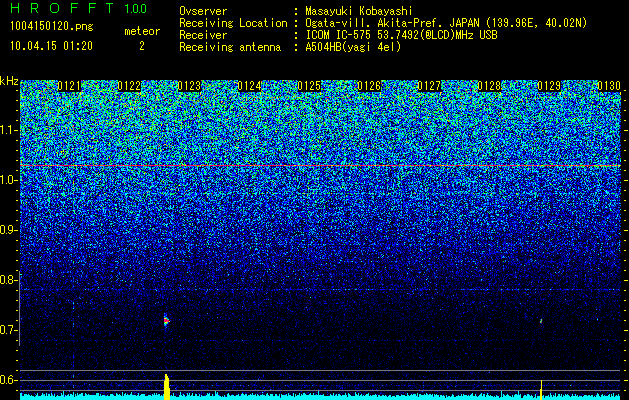
Task: Click the Receiver field label
Action: pyautogui.click(x=203, y=35)
